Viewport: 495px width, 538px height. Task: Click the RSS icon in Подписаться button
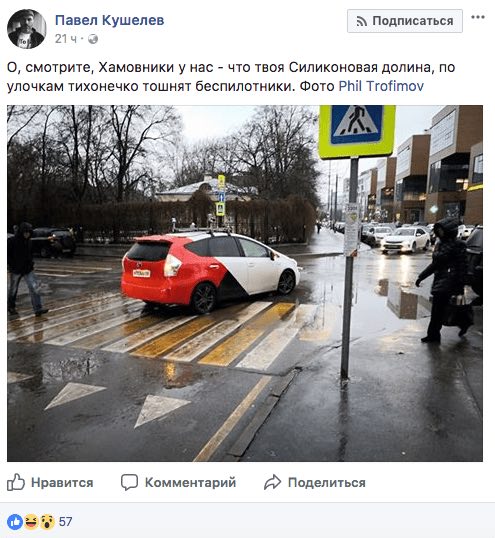[362, 21]
